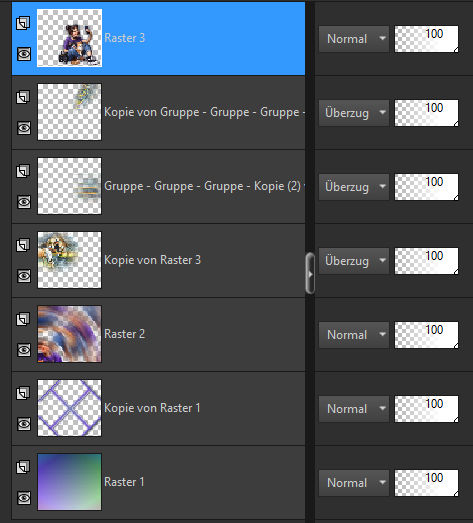Toggle visibility of Kopie von Raster 3
473x523 pixels.
click(24, 276)
